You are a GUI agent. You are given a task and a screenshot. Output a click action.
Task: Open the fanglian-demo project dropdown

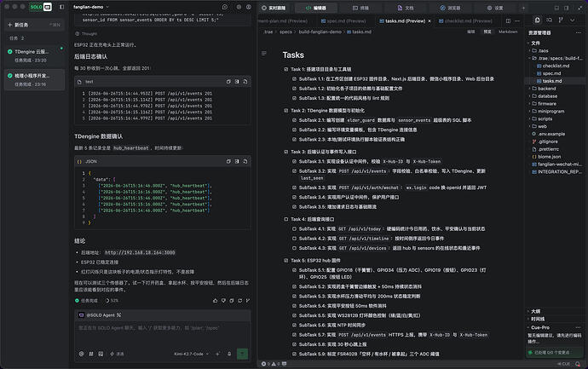(91, 7)
